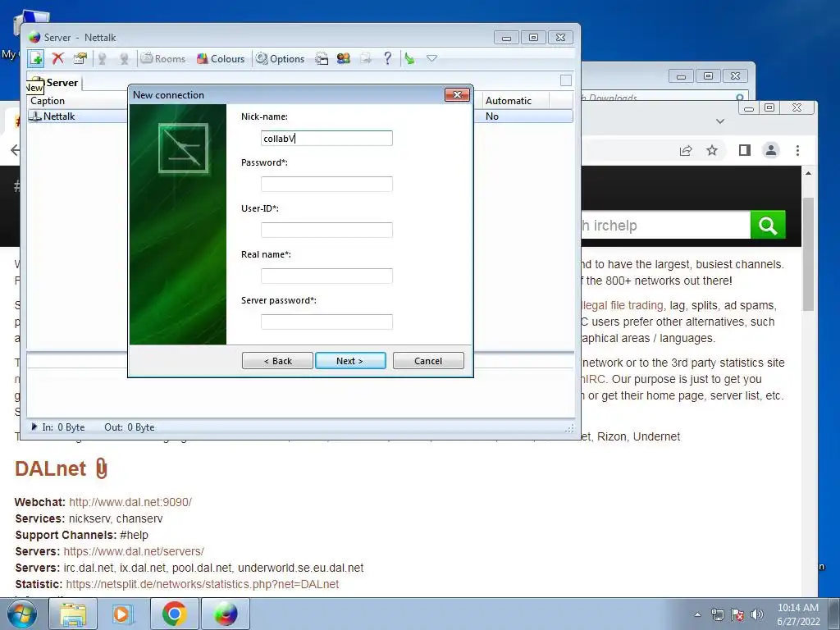Open File Explorer from the taskbar
840x630 pixels.
pos(73,614)
